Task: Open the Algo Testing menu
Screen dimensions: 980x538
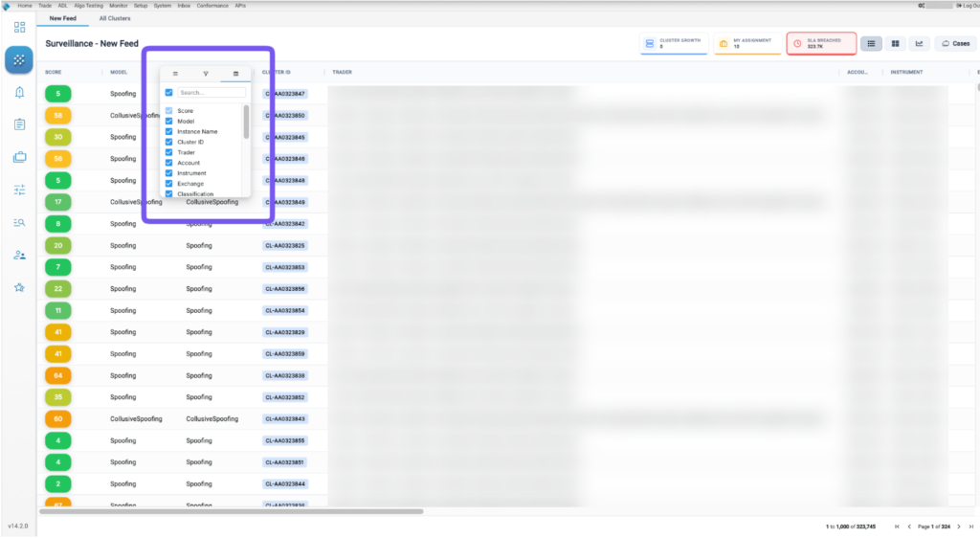Action: pyautogui.click(x=88, y=6)
